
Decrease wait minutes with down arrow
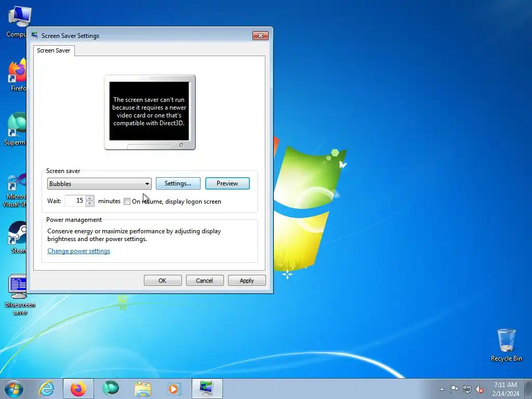[89, 203]
